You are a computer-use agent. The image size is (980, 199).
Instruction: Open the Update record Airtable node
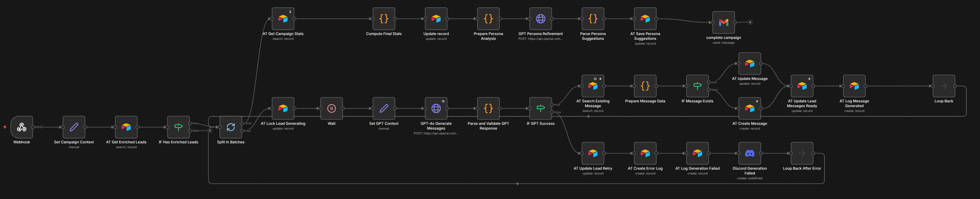(x=436, y=19)
